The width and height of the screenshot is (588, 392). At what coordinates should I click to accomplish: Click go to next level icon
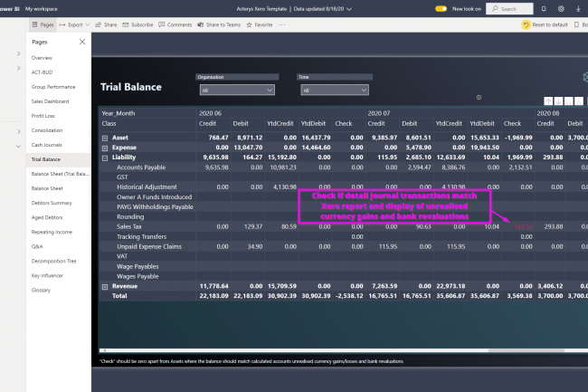568,101
